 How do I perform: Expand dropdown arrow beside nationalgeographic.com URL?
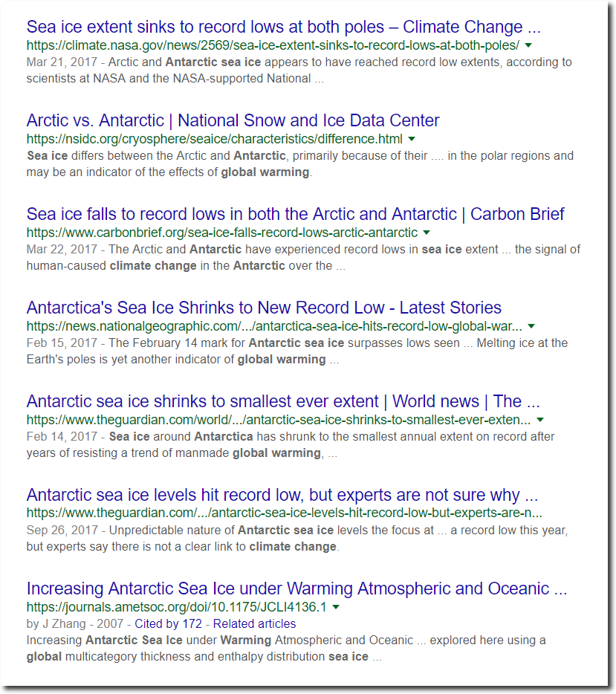(x=531, y=326)
